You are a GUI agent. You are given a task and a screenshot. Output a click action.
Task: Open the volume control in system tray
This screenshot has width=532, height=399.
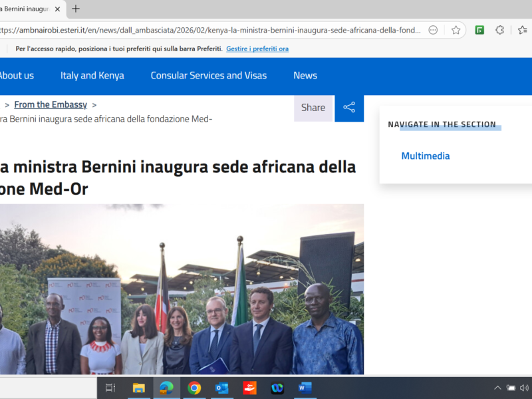pyautogui.click(x=525, y=387)
